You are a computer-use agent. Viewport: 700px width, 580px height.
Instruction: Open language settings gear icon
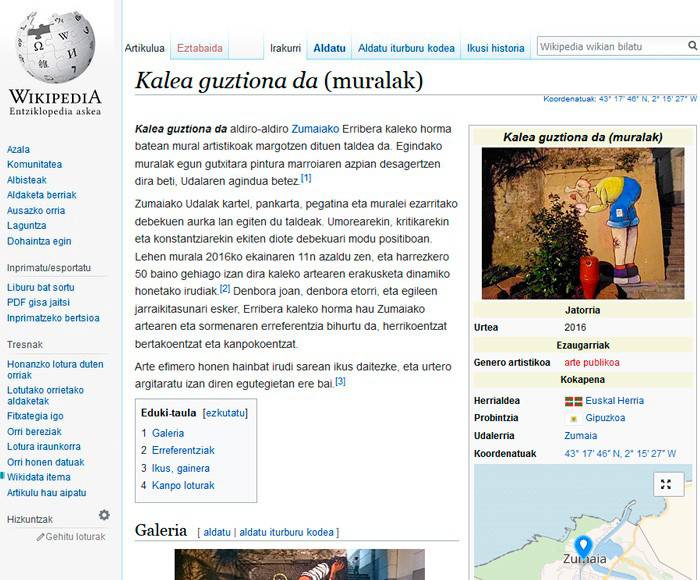[x=104, y=515]
